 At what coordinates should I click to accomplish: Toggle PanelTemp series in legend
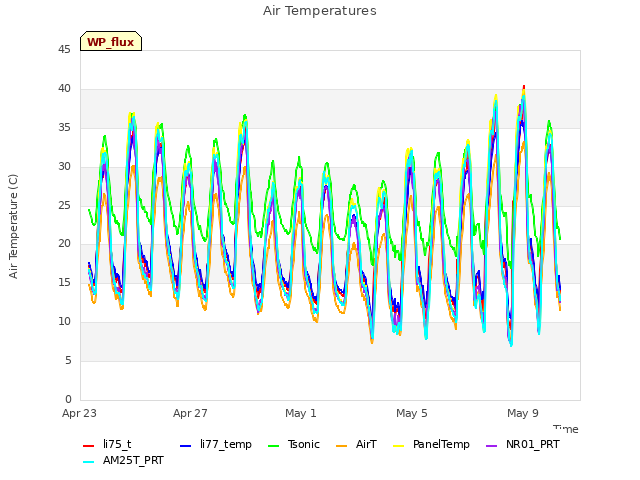[x=441, y=444]
